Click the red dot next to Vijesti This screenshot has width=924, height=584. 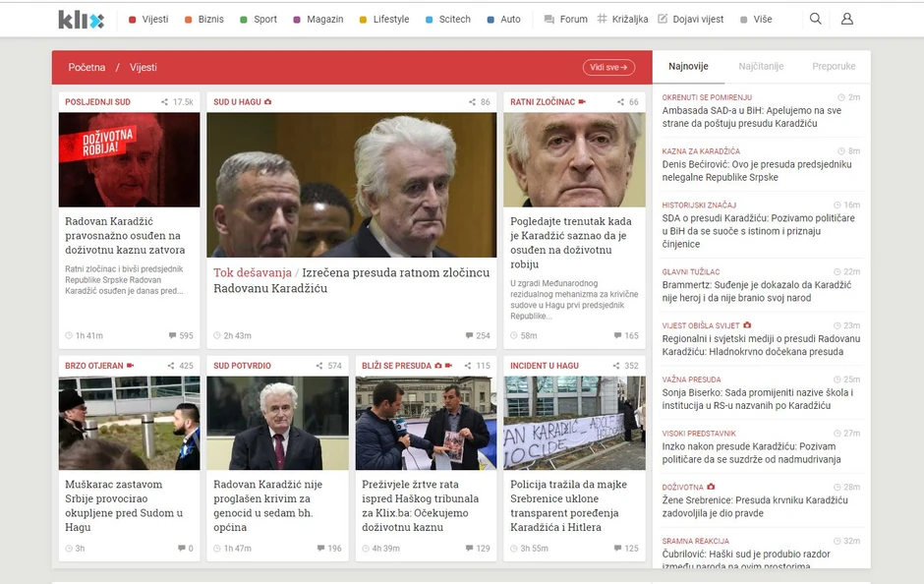click(x=131, y=19)
